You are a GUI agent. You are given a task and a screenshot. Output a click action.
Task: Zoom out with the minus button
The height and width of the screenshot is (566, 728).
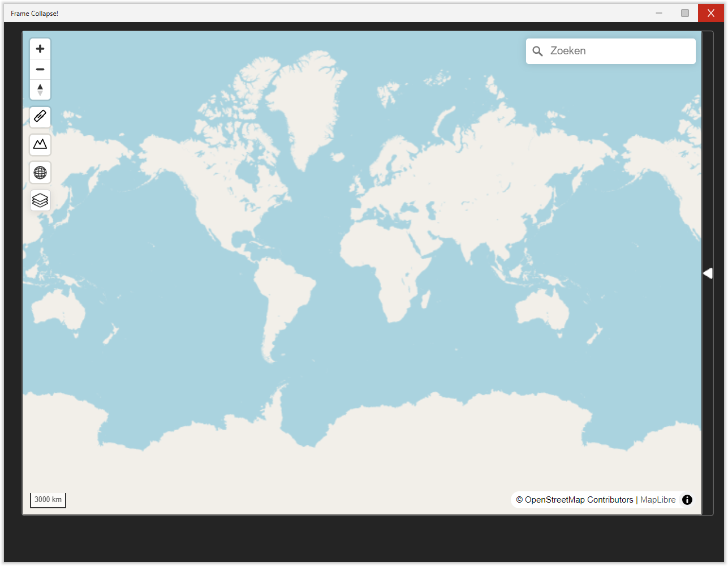40,69
